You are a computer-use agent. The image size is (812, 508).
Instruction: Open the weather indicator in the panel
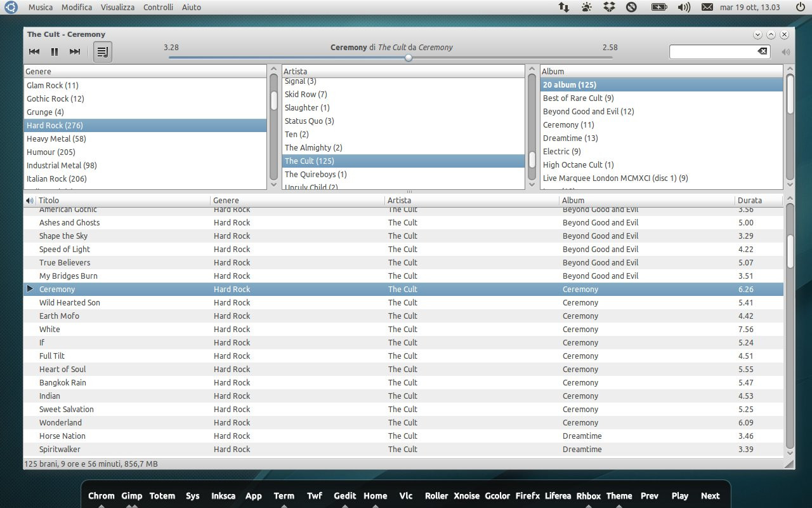tap(586, 7)
